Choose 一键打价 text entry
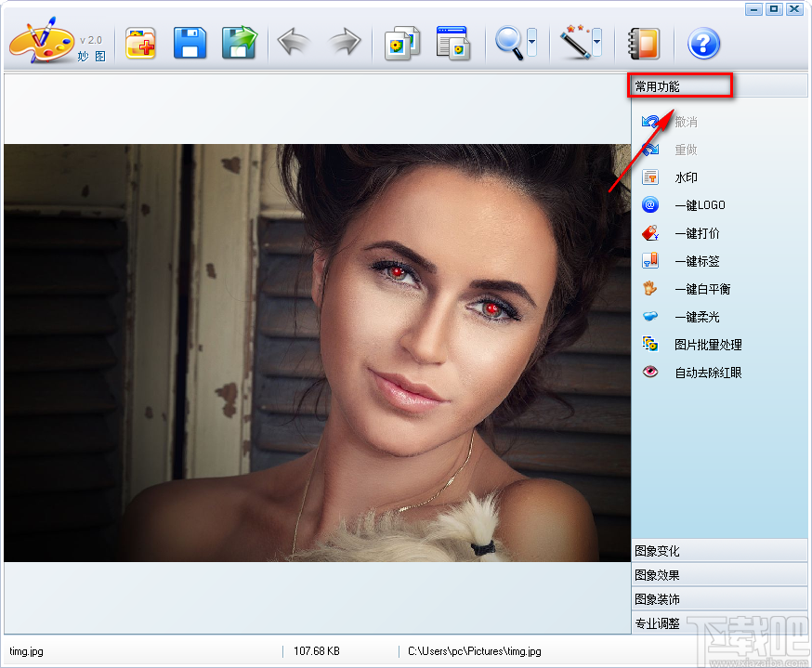 (x=697, y=233)
